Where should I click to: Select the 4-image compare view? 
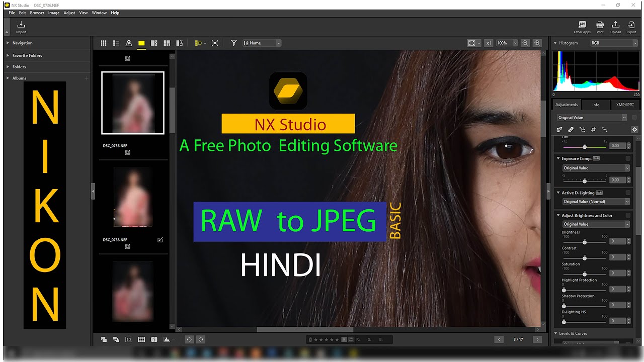coord(167,43)
